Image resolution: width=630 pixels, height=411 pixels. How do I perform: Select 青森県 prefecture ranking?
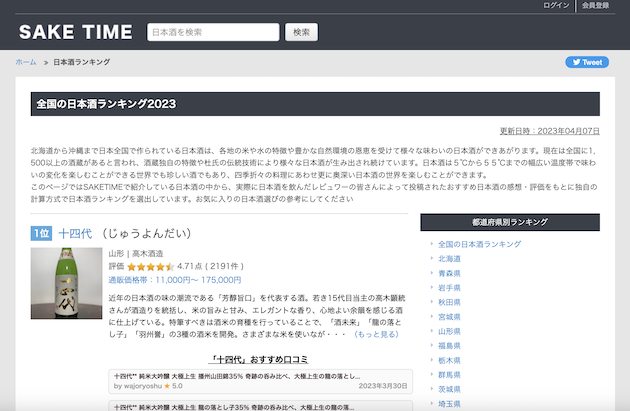449,273
